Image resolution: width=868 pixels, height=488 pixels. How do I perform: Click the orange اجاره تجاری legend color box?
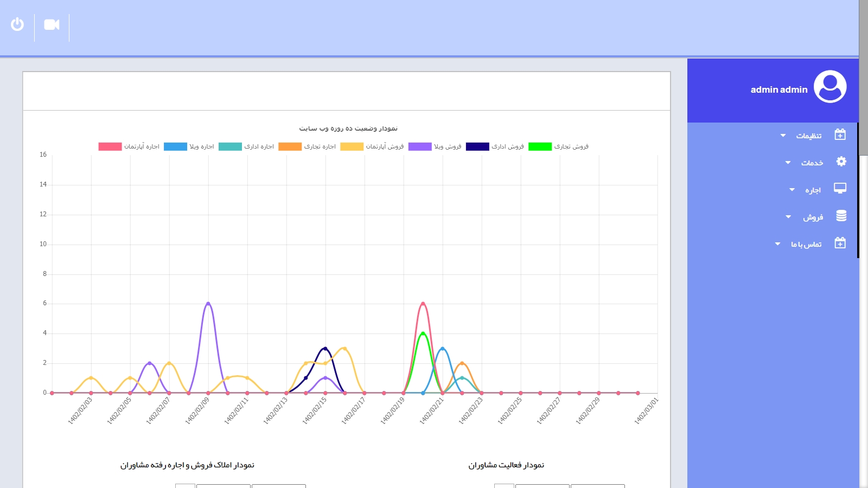(x=290, y=146)
